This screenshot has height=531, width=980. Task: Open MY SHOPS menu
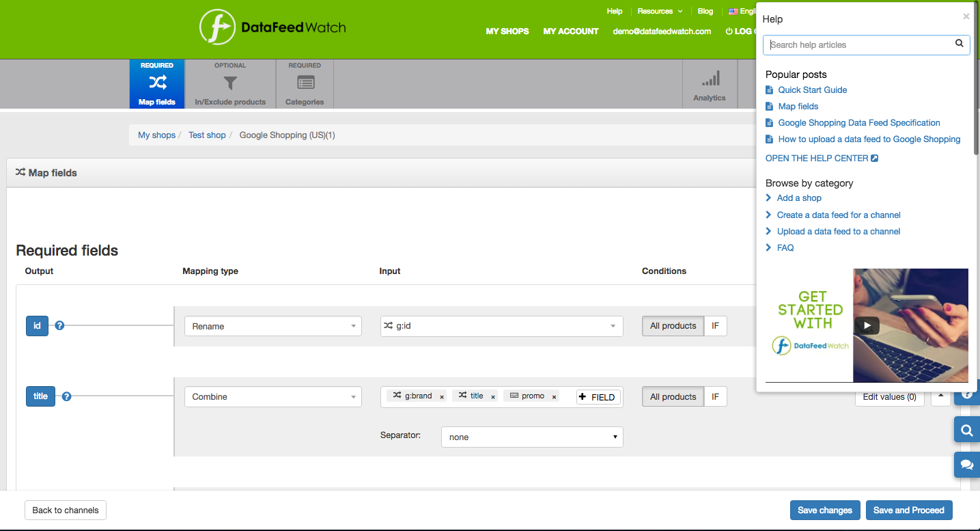pos(507,31)
